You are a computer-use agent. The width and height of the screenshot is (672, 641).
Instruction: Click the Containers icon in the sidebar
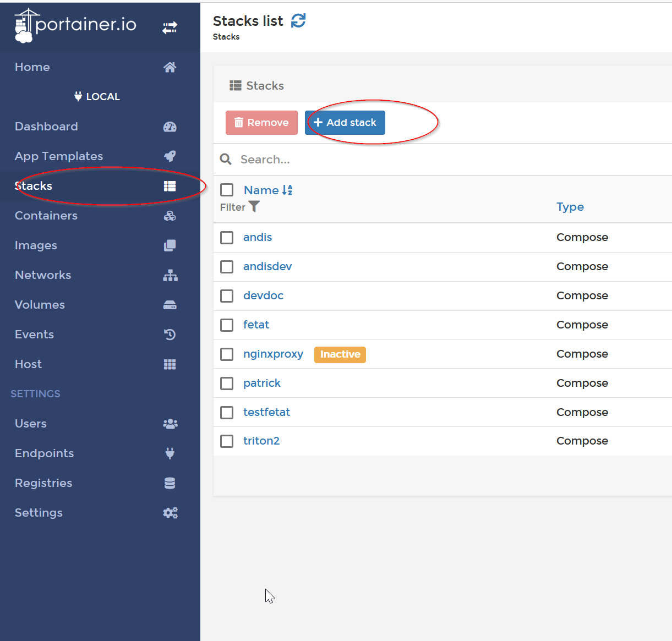(170, 216)
